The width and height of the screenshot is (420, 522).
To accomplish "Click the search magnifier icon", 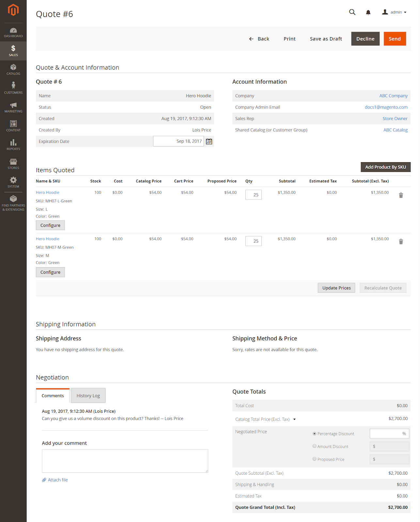I will (x=352, y=12).
